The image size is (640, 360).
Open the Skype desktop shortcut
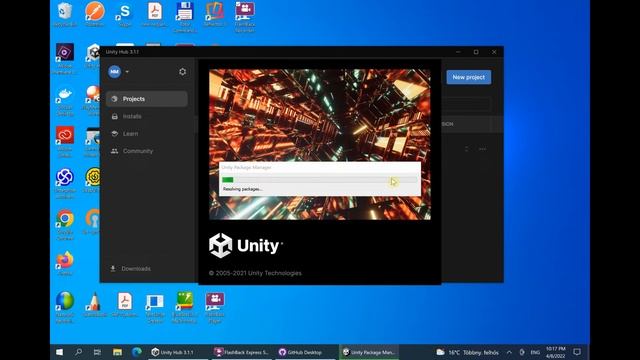click(125, 15)
